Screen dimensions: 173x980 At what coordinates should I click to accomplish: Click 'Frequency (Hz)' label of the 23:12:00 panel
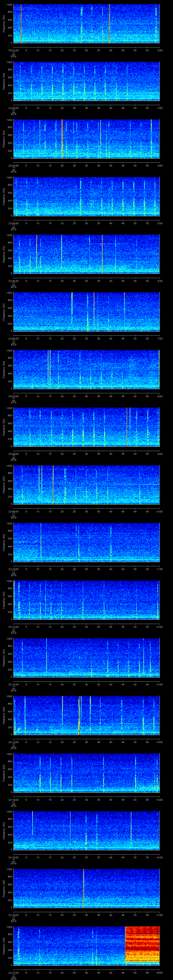pos(4,658)
